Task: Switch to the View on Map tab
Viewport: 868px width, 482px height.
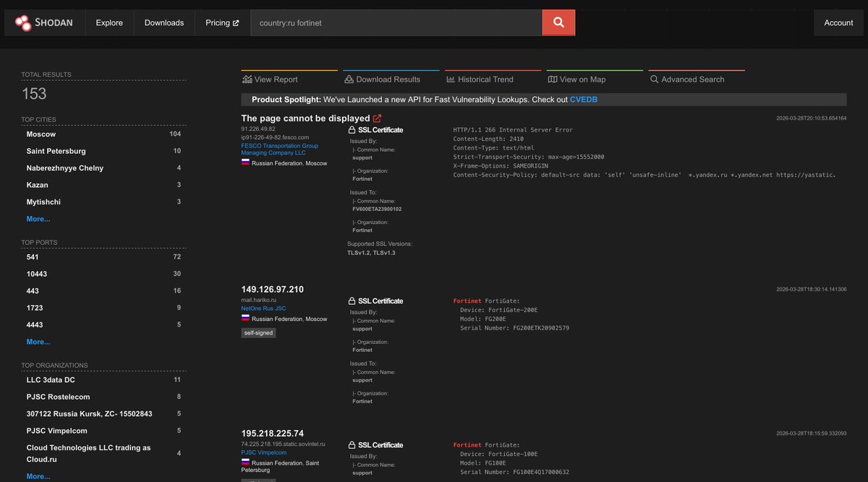Action: 595,79
